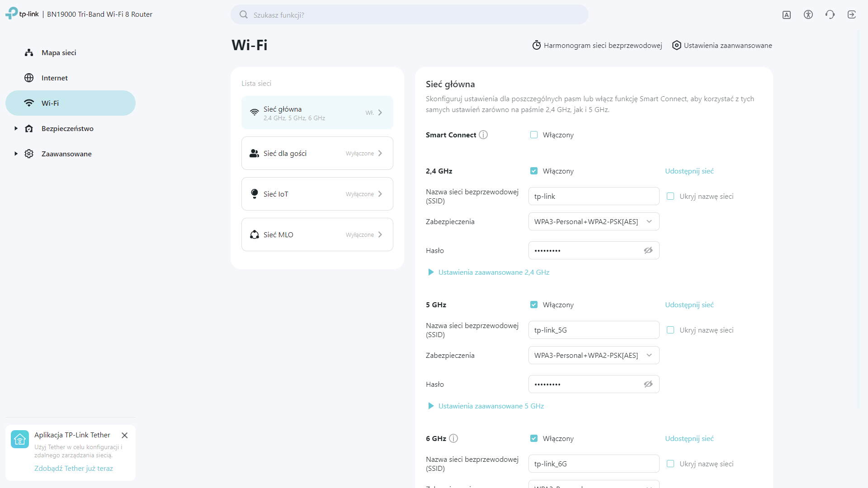This screenshot has width=868, height=488.
Task: Click the 6 GHz info icon
Action: coord(453,438)
